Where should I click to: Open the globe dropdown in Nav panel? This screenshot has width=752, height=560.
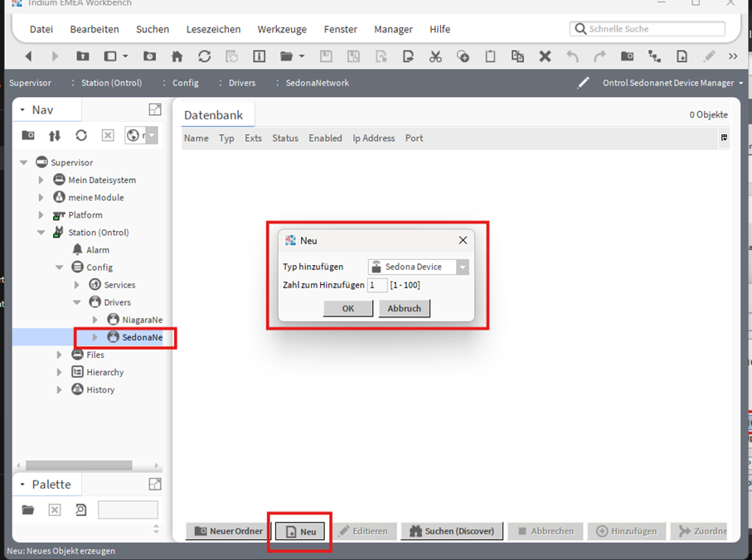click(151, 136)
